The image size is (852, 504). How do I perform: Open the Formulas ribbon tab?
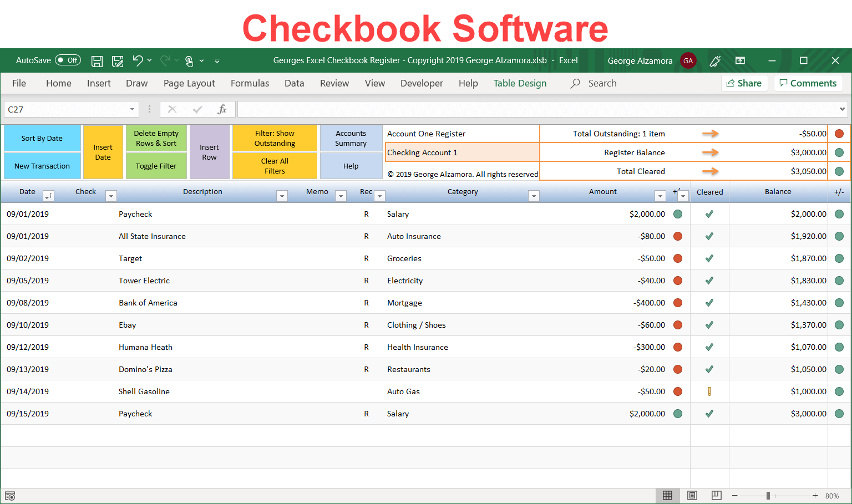point(250,83)
